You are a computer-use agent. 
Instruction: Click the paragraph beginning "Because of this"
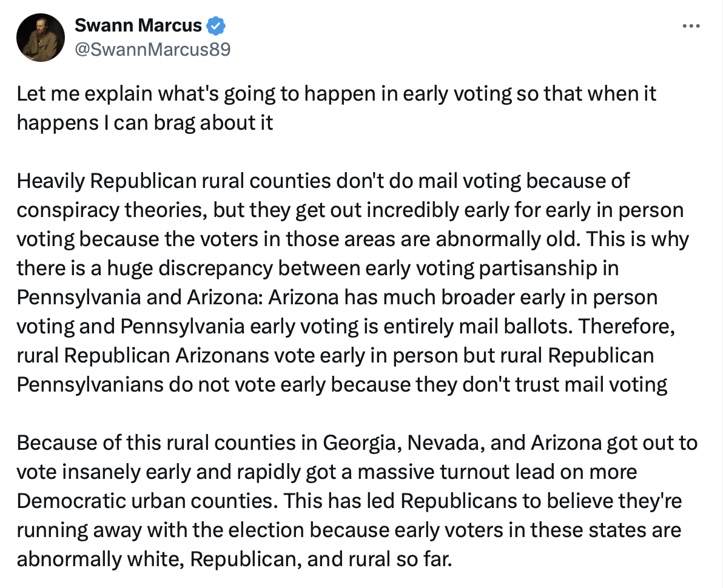pyautogui.click(x=357, y=501)
